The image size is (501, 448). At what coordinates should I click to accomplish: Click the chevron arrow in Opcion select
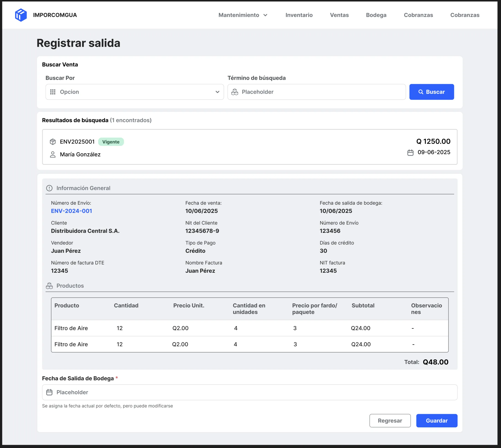(x=217, y=92)
